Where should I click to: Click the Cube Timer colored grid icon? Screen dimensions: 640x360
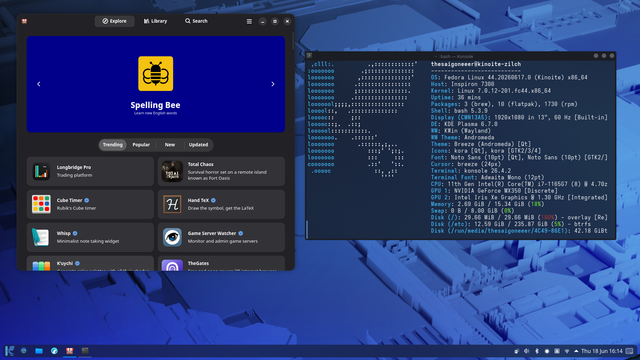41,204
